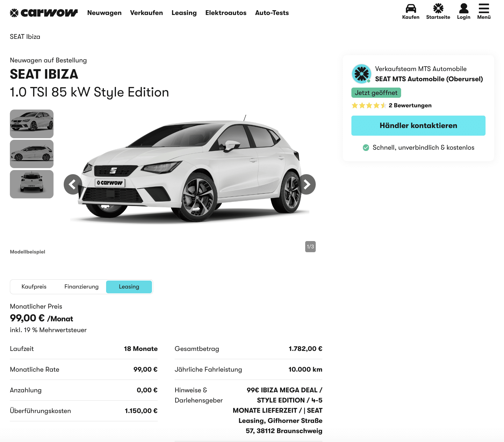Show next car image with right arrow

tap(306, 184)
